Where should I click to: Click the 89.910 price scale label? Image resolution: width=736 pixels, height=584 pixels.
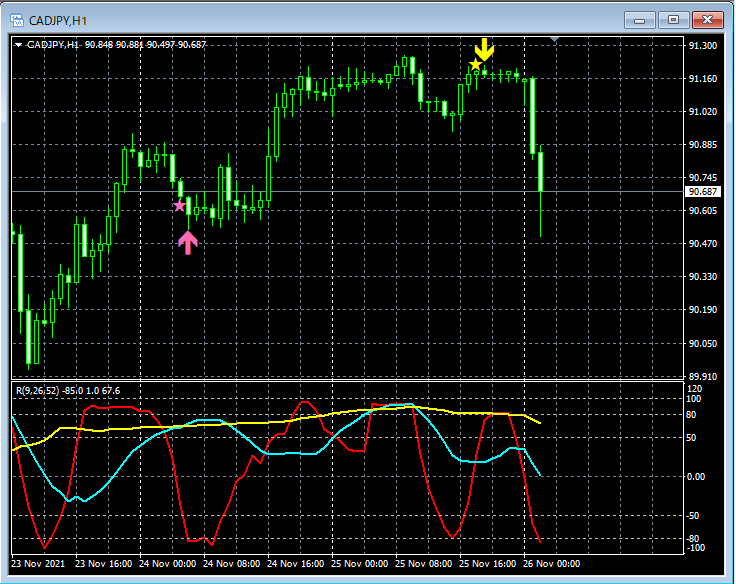(703, 377)
